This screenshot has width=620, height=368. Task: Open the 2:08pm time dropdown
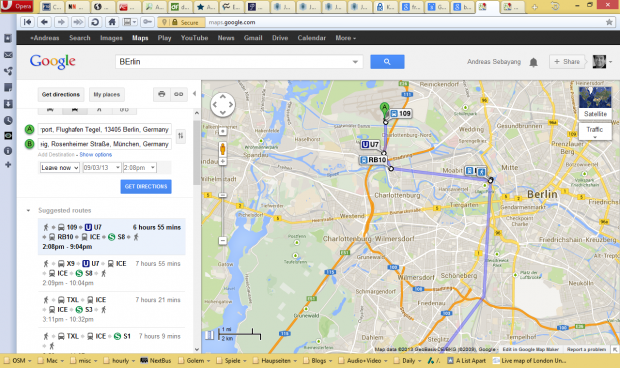(x=140, y=168)
